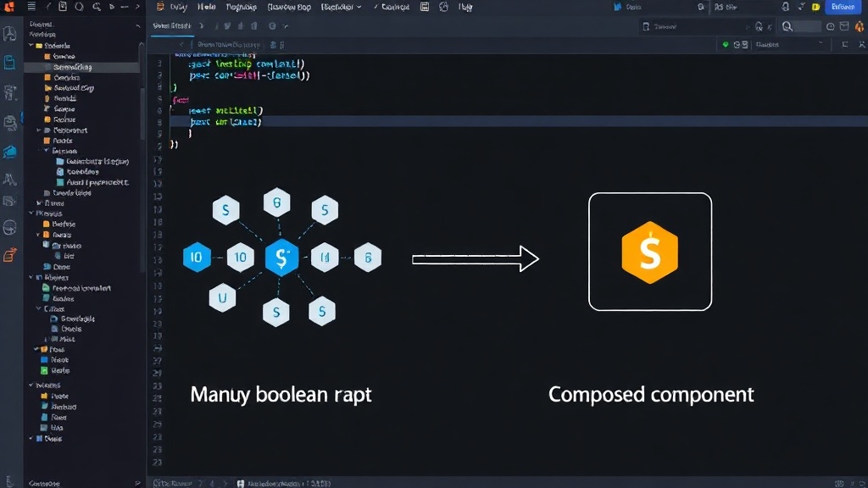Click the orange note icon at the activity bar's bottom
The image size is (868, 488).
click(x=9, y=255)
